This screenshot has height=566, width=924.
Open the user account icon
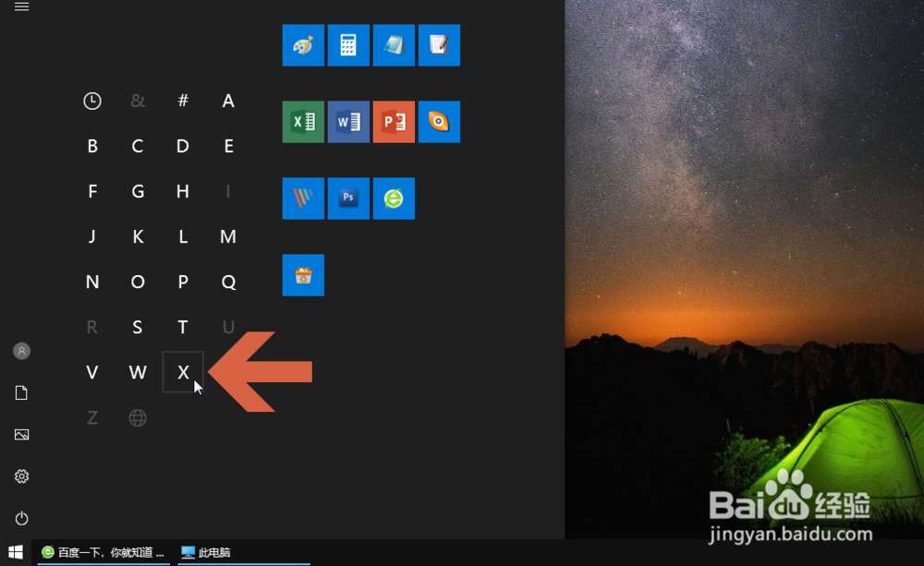tap(22, 351)
